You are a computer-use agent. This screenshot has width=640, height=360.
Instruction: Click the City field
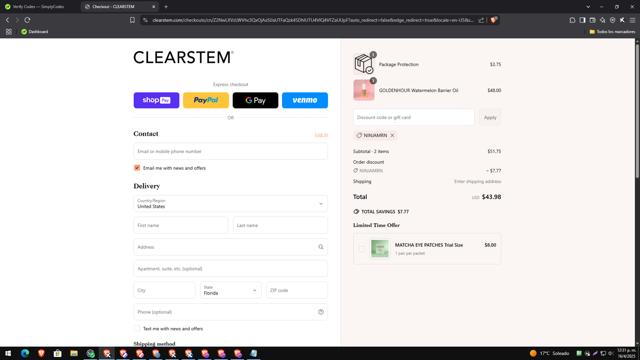[x=164, y=290]
